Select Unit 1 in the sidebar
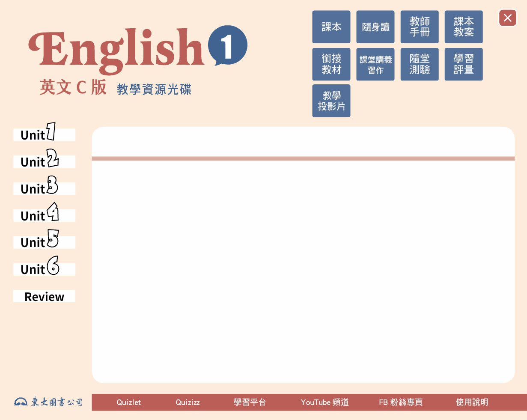This screenshot has height=420, width=527. 44,134
